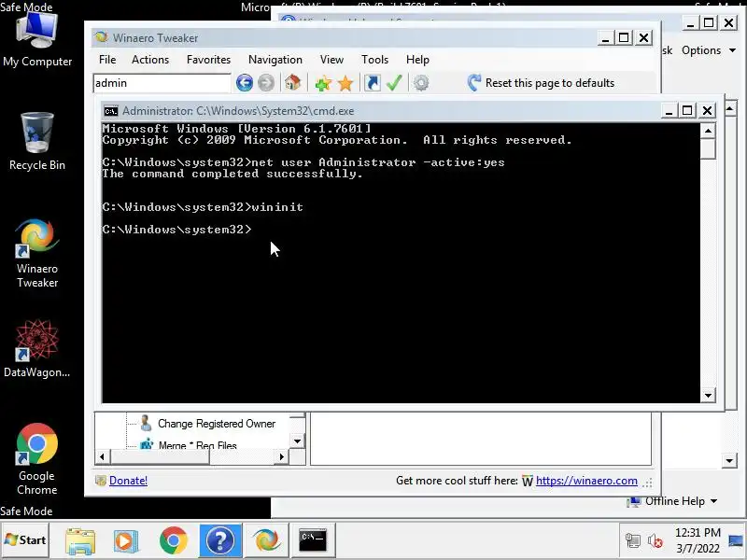Click the resize grip icon in Winaero status bar
The height and width of the screenshot is (560, 747).
[x=647, y=483]
